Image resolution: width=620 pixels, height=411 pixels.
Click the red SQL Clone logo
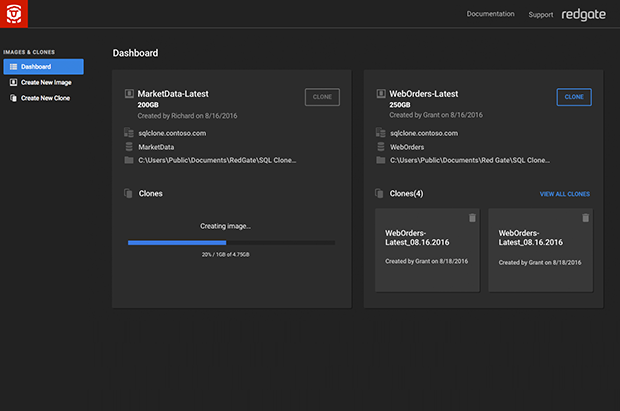[x=14, y=14]
